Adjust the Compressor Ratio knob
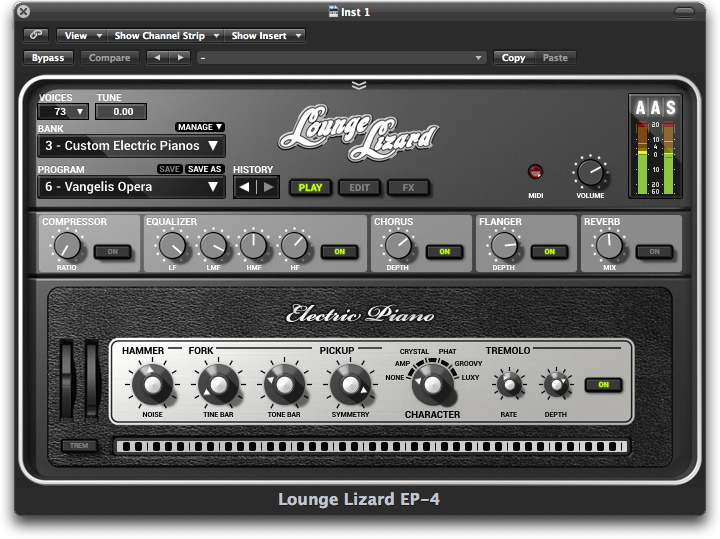720x539 pixels. [67, 246]
